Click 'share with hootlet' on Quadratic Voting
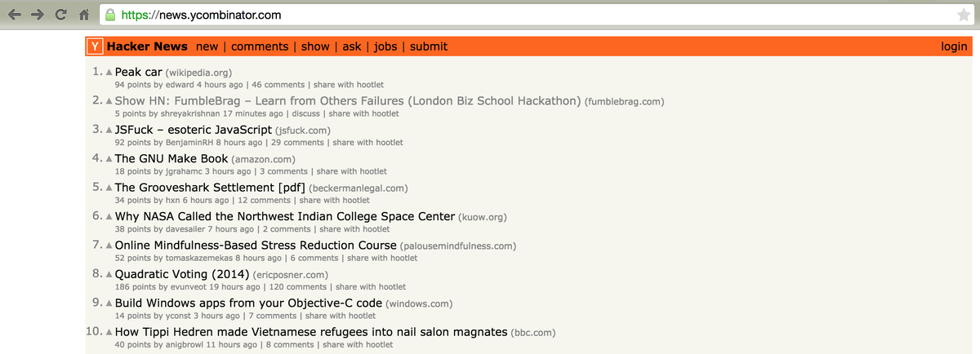The width and height of the screenshot is (980, 354). (371, 287)
